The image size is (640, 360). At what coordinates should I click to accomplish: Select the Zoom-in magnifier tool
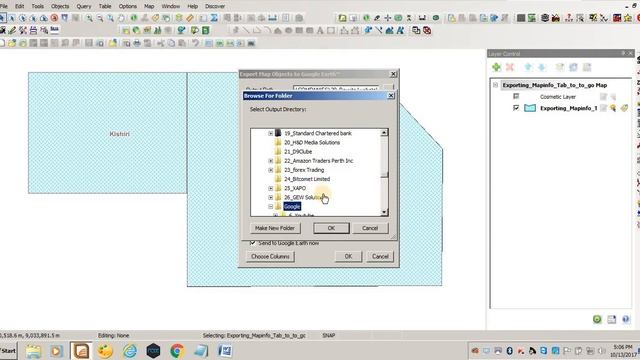[x=89, y=18]
